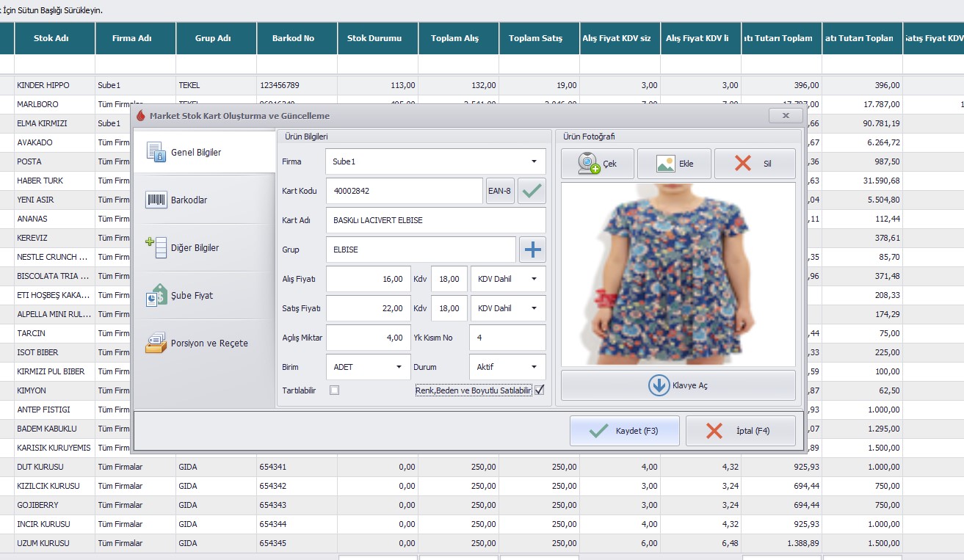Click the Grup field with ELBISE
This screenshot has width=964, height=560.
(421, 250)
